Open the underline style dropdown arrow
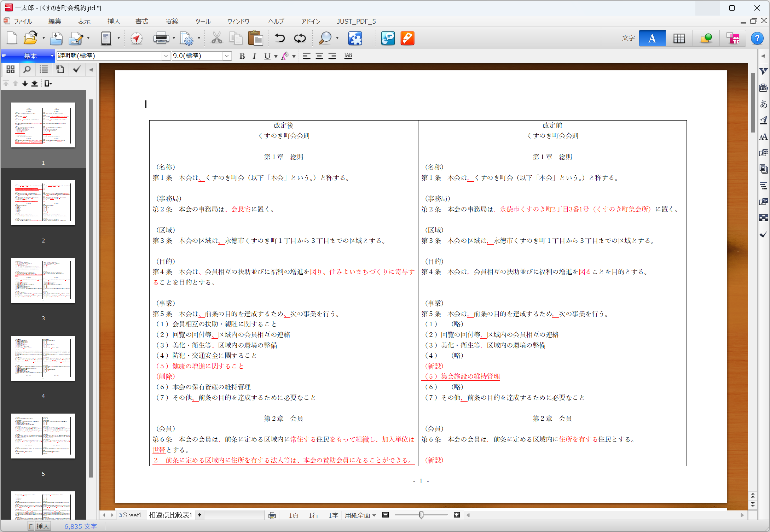 pyautogui.click(x=276, y=57)
